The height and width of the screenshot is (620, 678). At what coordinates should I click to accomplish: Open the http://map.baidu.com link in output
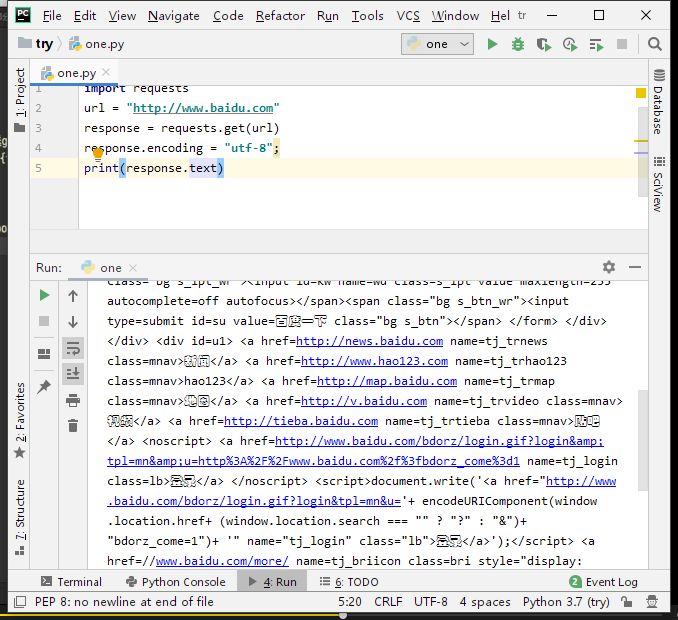tap(387, 381)
